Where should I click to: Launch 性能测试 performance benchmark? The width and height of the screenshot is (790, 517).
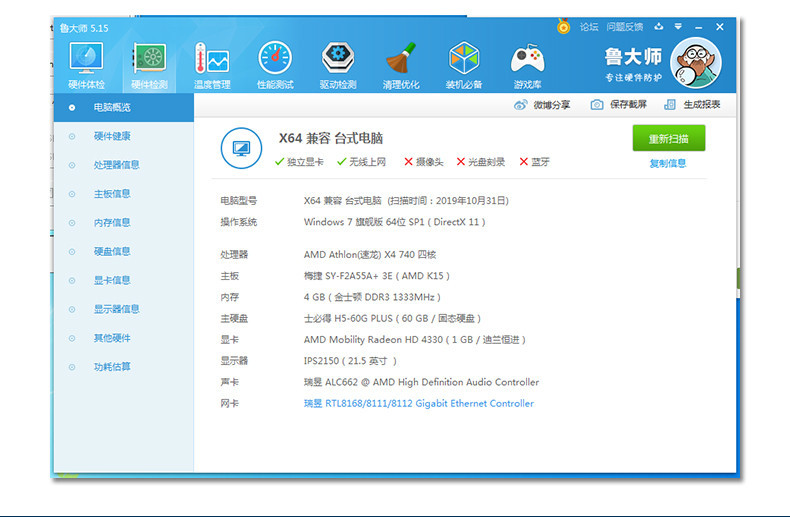click(275, 66)
